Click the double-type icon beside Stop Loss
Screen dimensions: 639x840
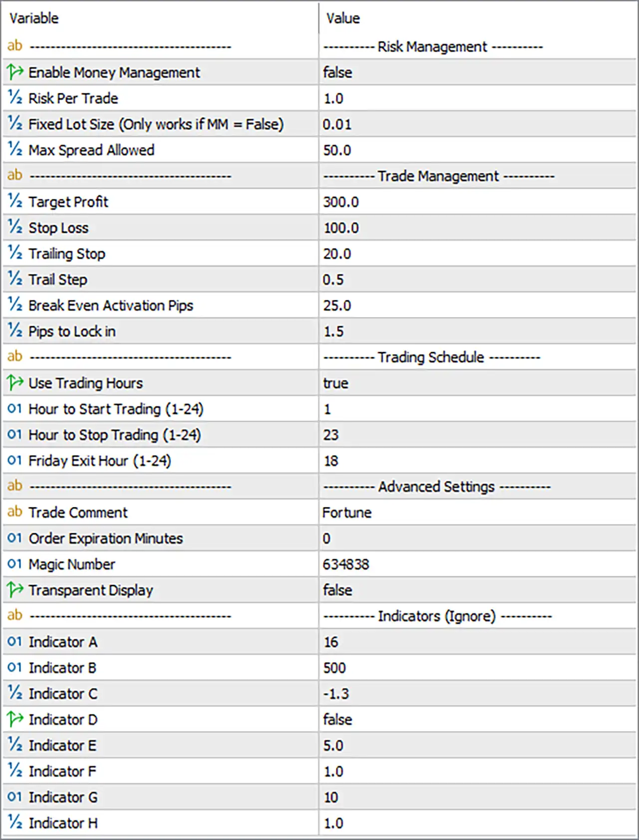point(15,228)
